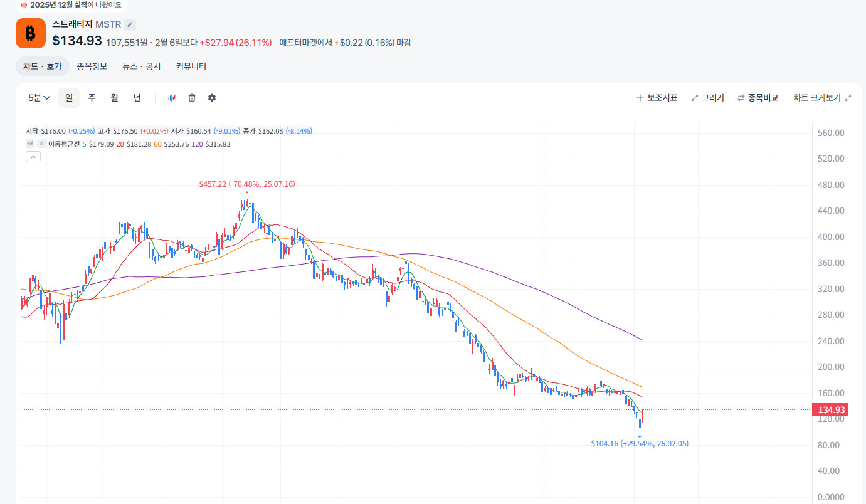The width and height of the screenshot is (866, 504).
Task: Click the 197,551원 won price
Action: (x=127, y=43)
